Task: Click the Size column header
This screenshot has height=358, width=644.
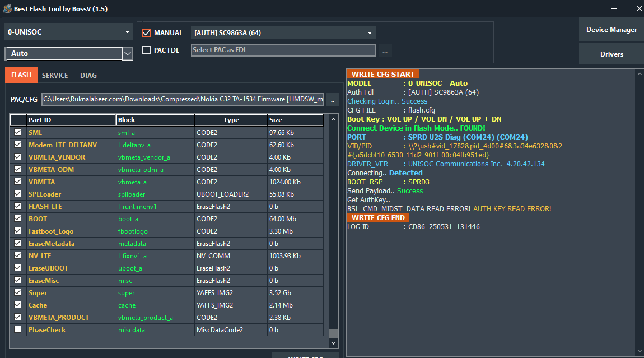Action: point(295,120)
